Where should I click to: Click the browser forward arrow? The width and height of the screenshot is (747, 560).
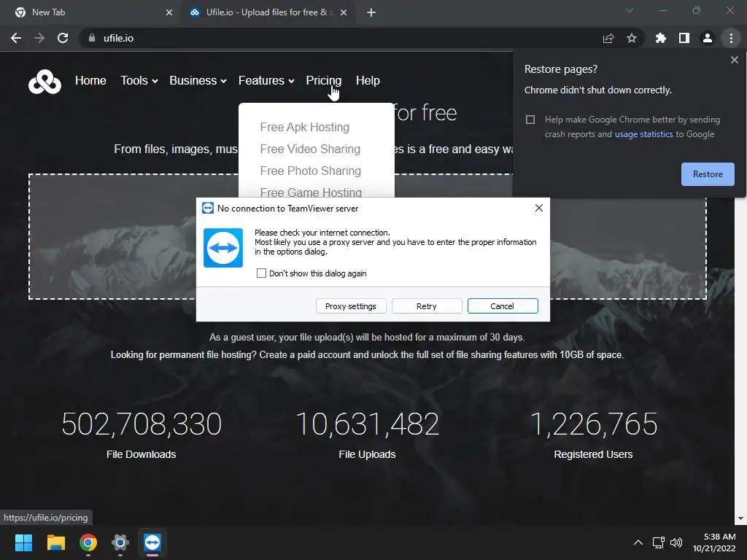pyautogui.click(x=39, y=38)
